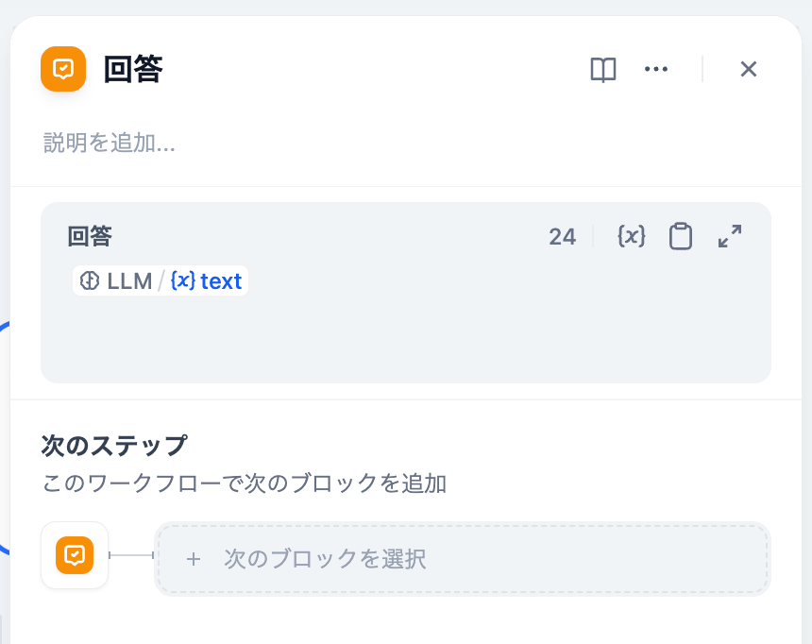The image size is (812, 644).
Task: Click the LLM brain icon in the variable tag
Action: tap(90, 281)
